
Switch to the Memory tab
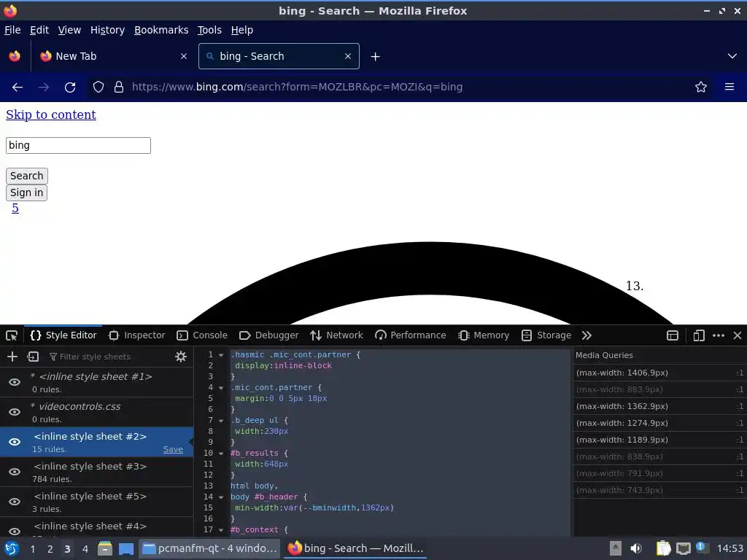(484, 335)
